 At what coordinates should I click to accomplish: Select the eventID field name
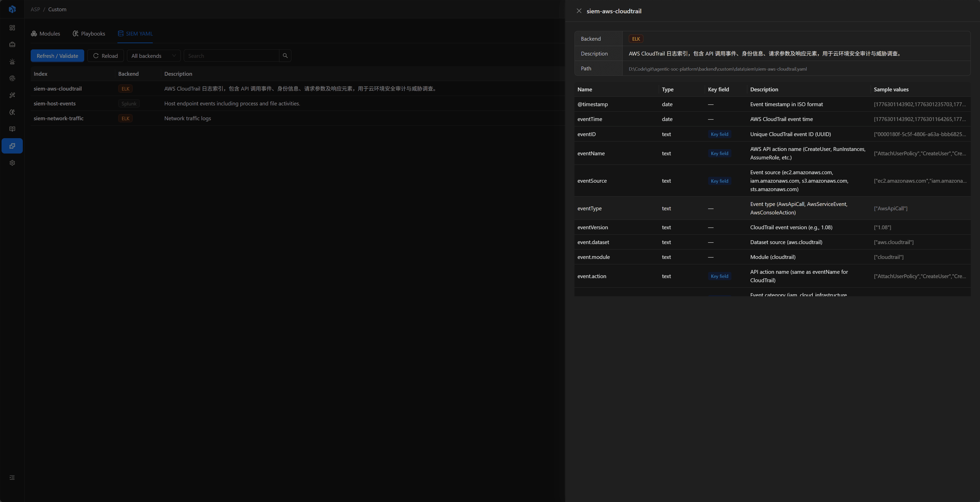click(587, 134)
